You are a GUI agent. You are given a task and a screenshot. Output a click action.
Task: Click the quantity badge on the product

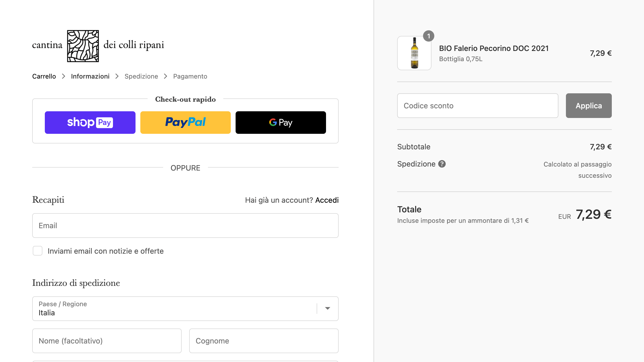coord(429,36)
